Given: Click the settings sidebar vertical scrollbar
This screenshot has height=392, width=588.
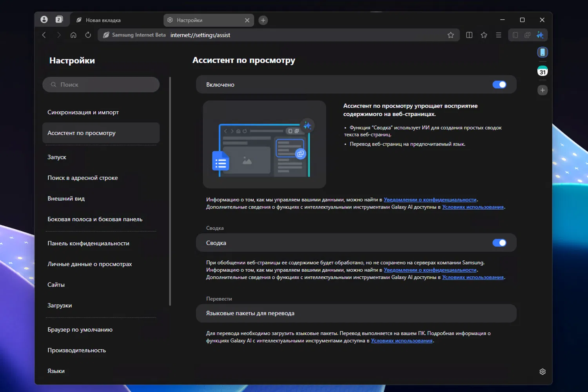Looking at the screenshot, I should 170,191.
